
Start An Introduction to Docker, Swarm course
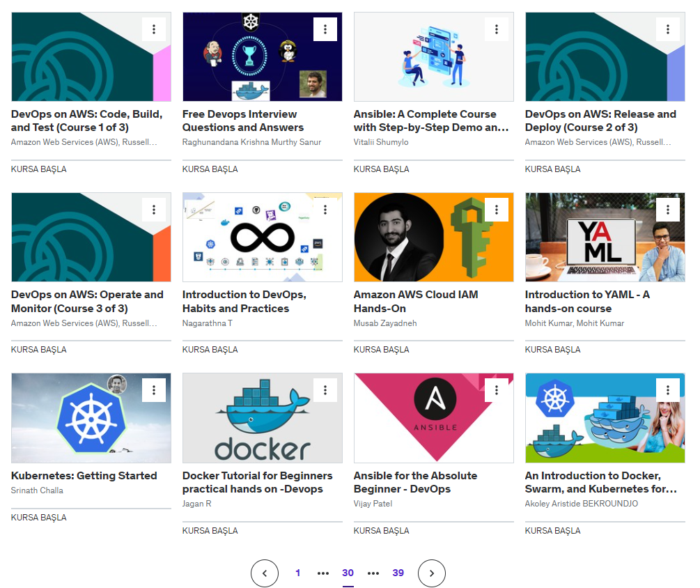click(x=553, y=531)
